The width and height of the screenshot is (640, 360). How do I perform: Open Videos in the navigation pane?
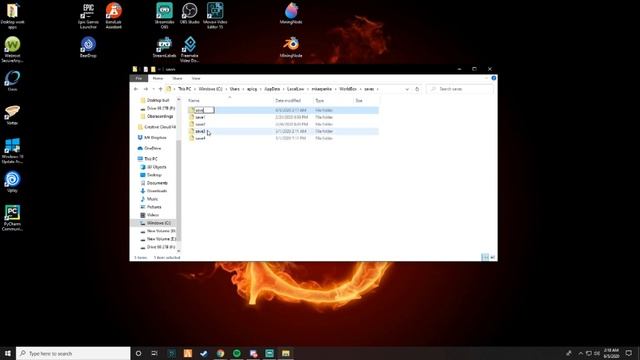(x=150, y=215)
